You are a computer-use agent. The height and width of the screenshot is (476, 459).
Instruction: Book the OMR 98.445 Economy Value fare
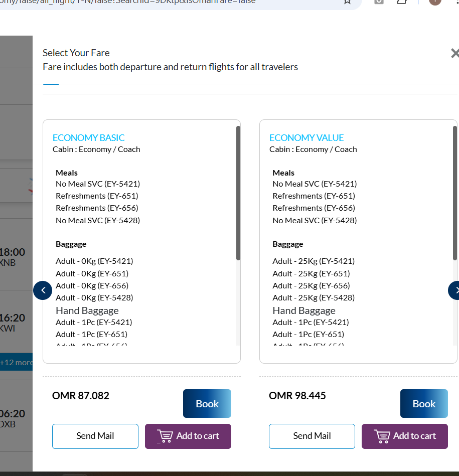click(423, 404)
